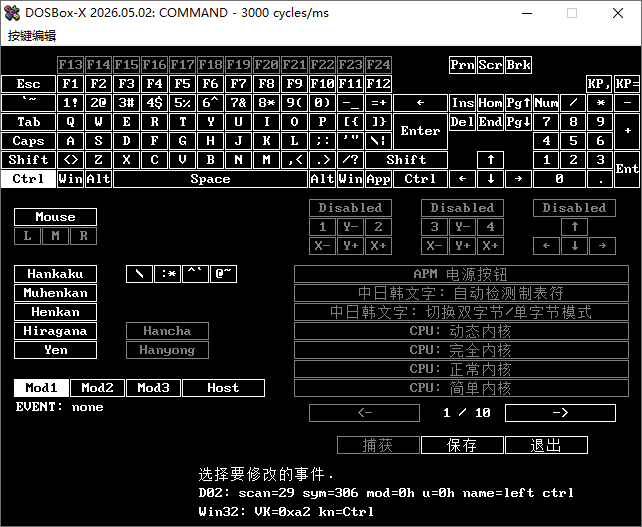Select the Num lock key button
The height and width of the screenshot is (527, 642).
pyautogui.click(x=546, y=103)
